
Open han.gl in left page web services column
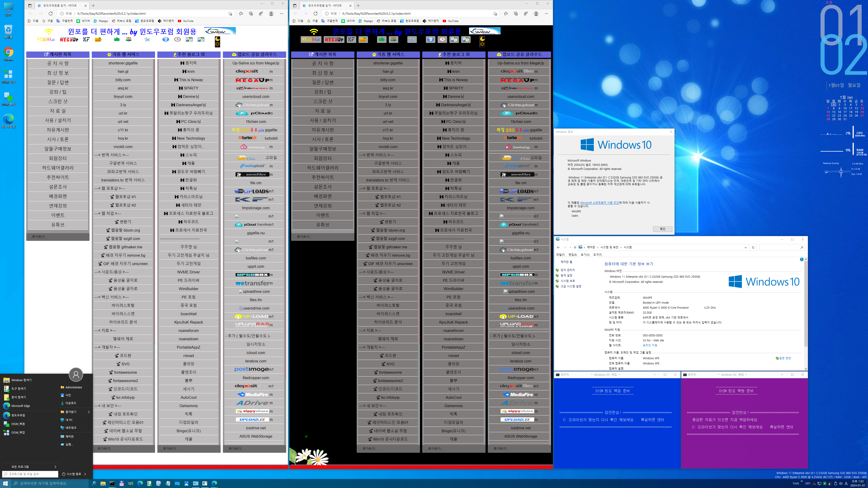pos(123,71)
